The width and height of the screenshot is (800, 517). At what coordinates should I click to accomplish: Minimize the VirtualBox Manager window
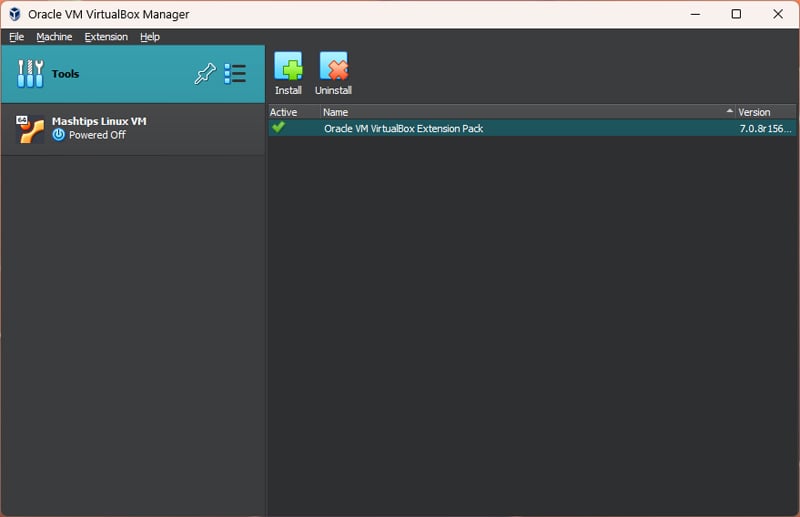(695, 14)
